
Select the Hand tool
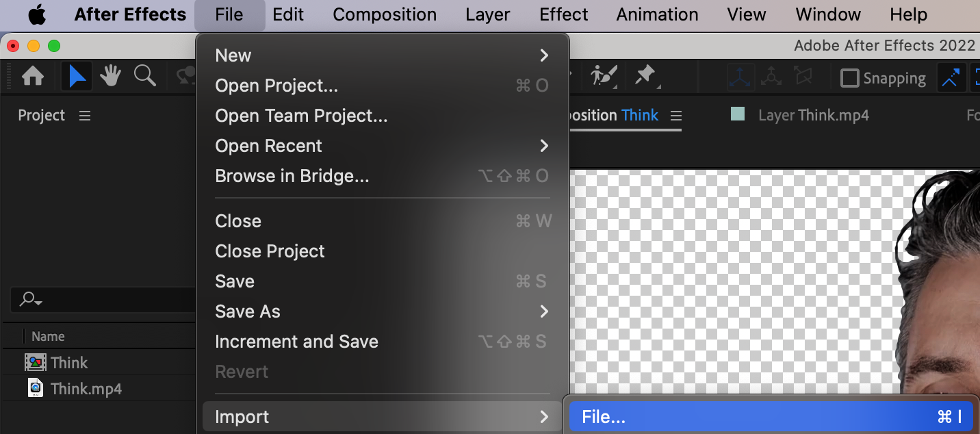110,77
